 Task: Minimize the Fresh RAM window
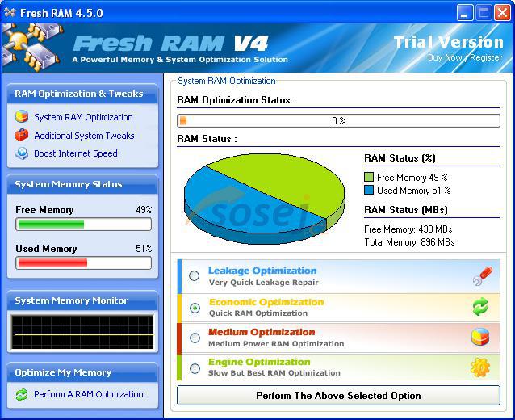464,13
